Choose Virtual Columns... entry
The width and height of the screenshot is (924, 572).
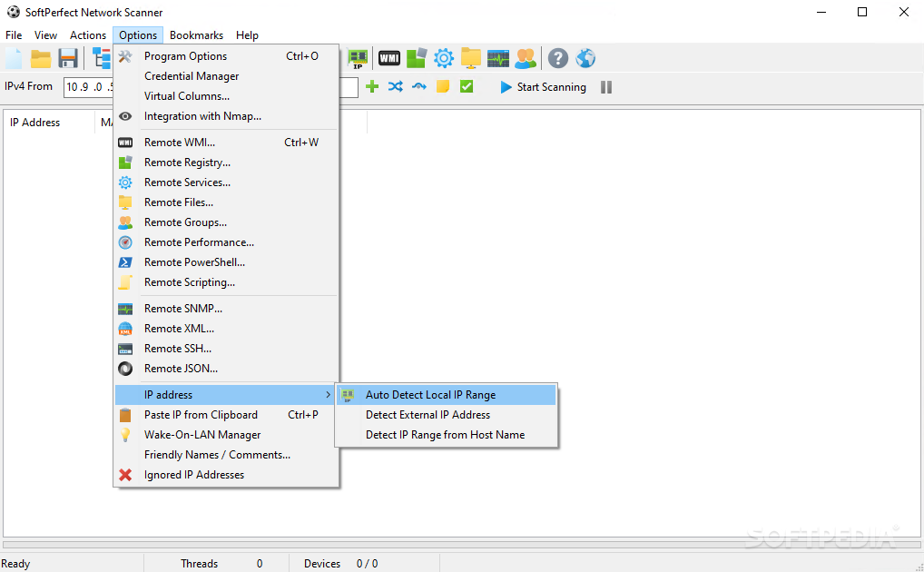coord(227,96)
